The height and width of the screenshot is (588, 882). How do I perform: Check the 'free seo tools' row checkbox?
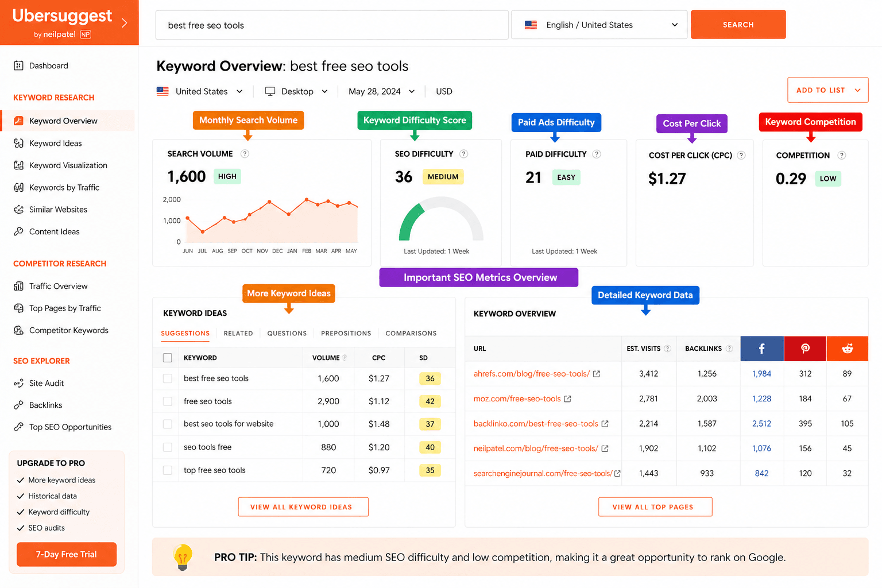pyautogui.click(x=168, y=401)
